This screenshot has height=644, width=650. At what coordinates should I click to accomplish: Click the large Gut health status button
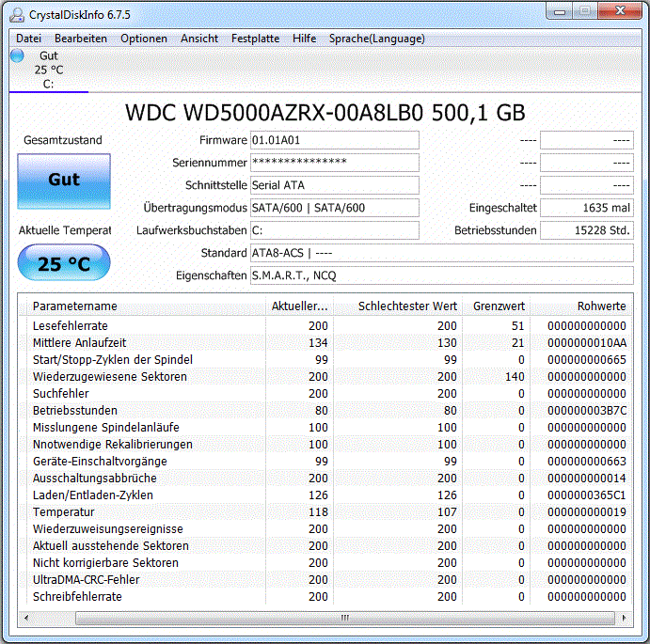tap(64, 181)
